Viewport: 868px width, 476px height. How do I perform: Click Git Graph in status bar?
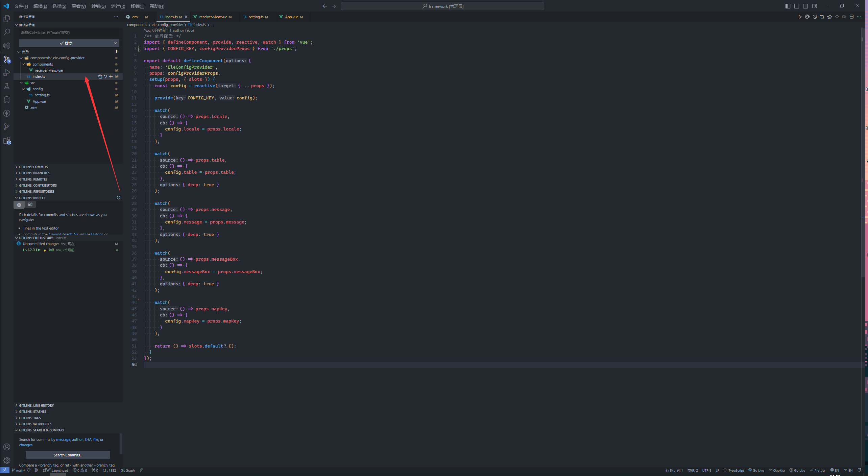[x=127, y=470]
